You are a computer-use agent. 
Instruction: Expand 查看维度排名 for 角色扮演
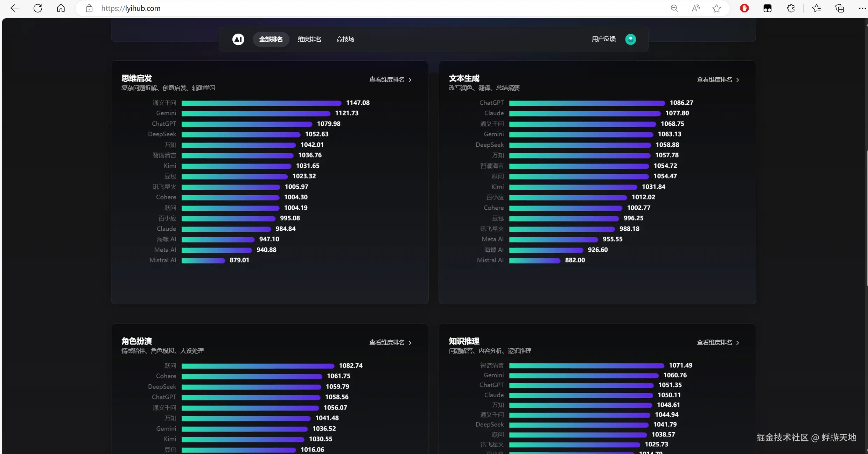tap(390, 342)
